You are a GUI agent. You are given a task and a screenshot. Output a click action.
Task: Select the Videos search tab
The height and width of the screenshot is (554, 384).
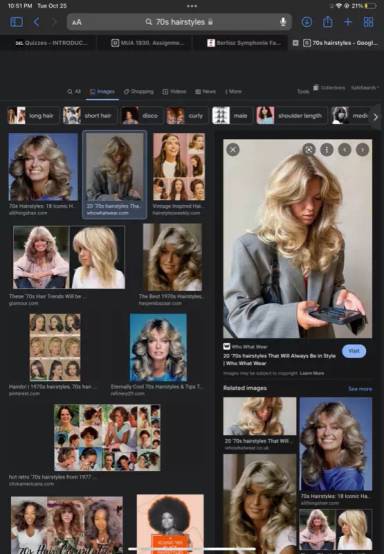[x=174, y=92]
